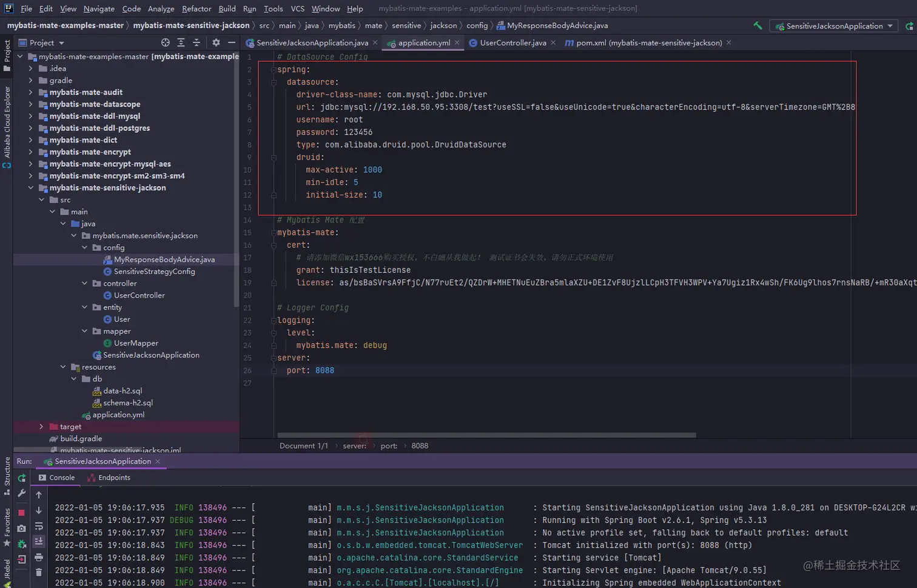
Task: Click the mybatis-mate-sensitive-jackson breadcrumb
Action: click(191, 25)
